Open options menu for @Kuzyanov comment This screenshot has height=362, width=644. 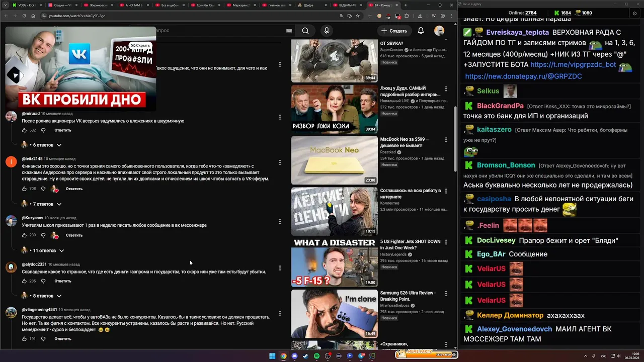tap(280, 221)
